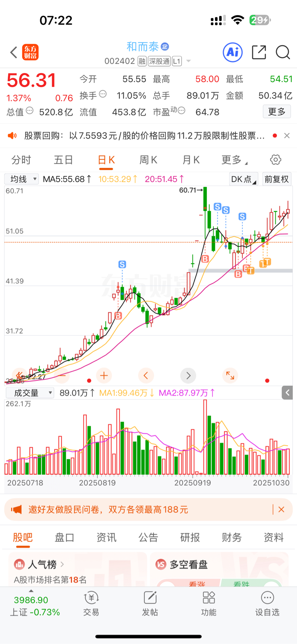
Task: Switch to 盘口 tab
Action: click(65, 537)
